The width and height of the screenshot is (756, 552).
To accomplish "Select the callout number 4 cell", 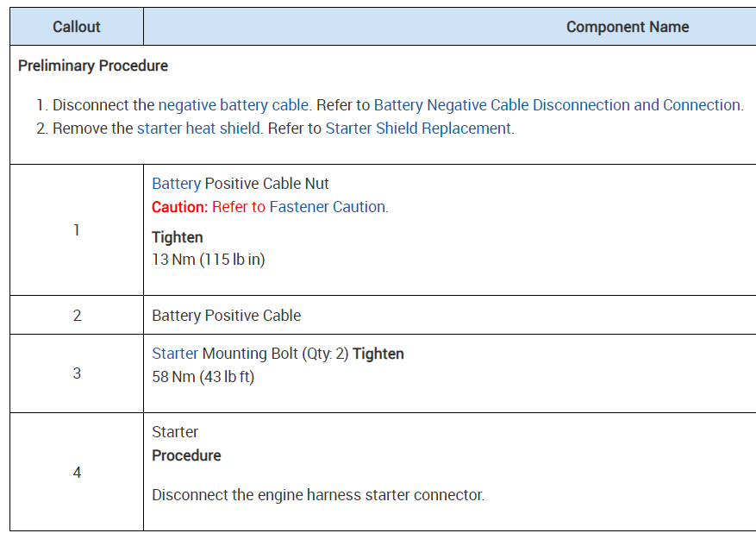I will [x=77, y=473].
